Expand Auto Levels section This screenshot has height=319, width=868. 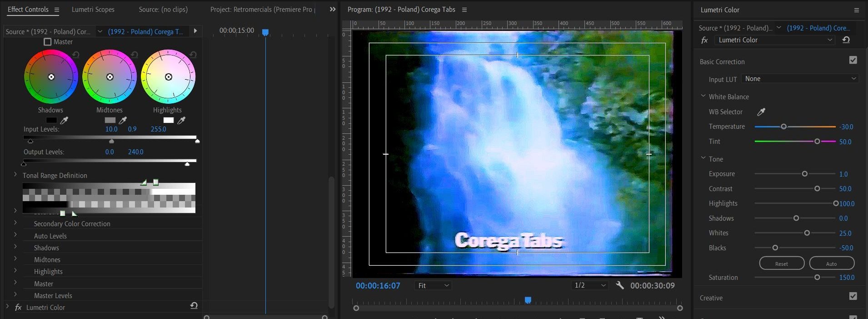point(15,235)
